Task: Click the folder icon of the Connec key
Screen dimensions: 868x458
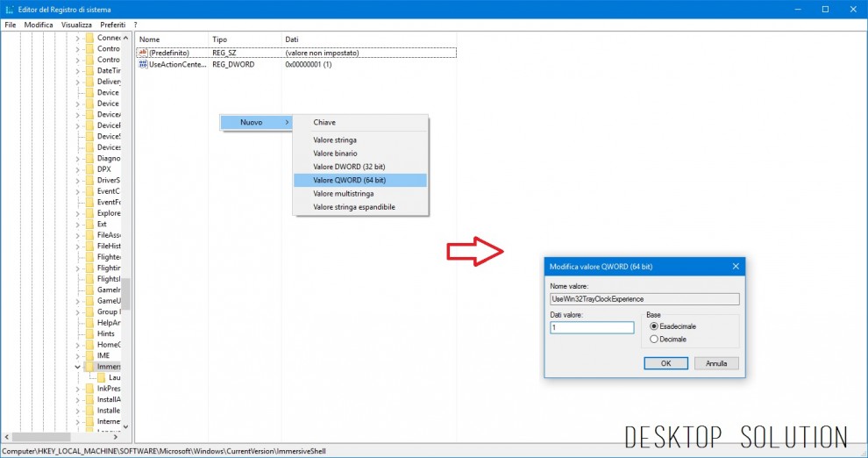Action: point(89,38)
